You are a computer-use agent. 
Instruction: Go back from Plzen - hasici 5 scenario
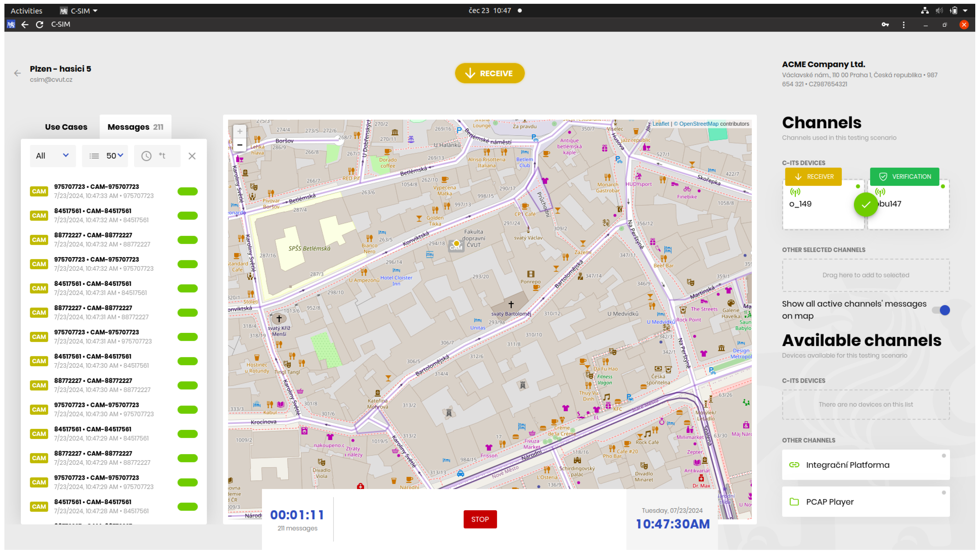click(x=17, y=73)
